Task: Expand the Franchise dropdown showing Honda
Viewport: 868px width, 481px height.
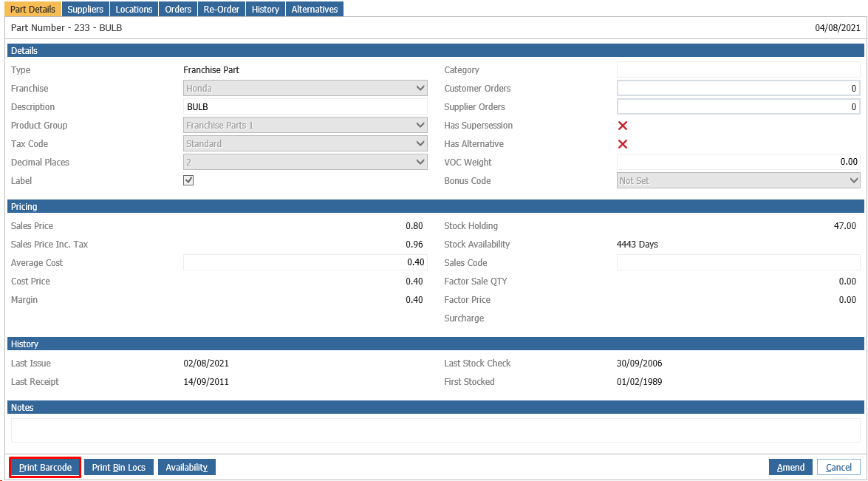Action: point(305,88)
